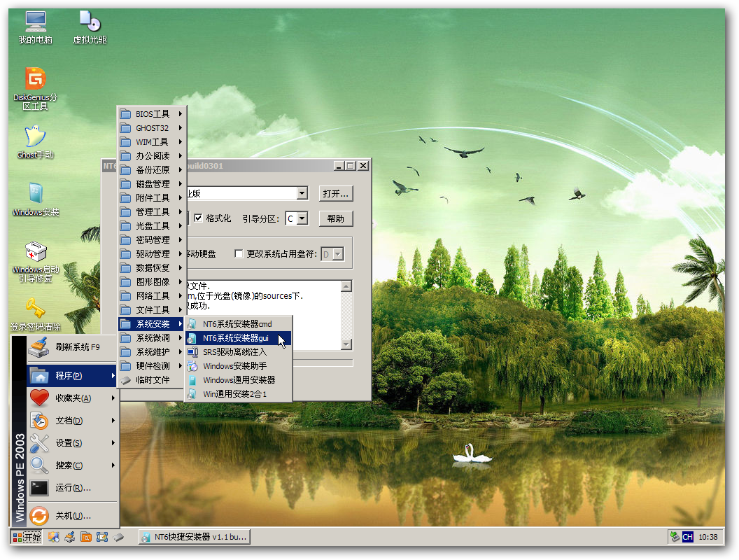
Task: Click the log box scroll down arrow
Action: tap(346, 344)
